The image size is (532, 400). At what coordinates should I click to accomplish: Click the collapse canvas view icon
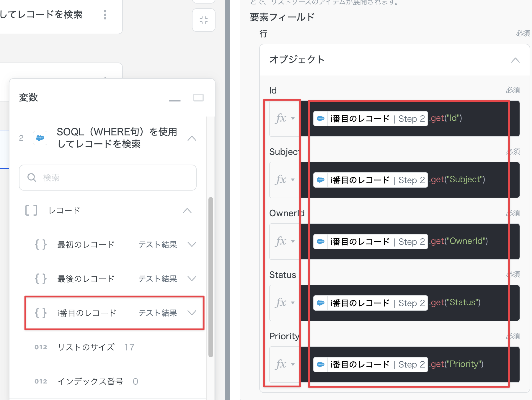click(203, 20)
